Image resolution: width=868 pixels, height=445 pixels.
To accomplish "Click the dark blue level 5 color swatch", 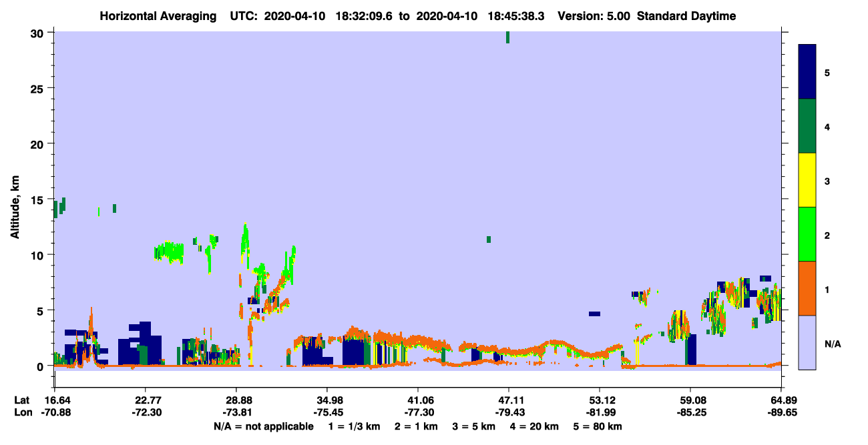I will [x=807, y=71].
